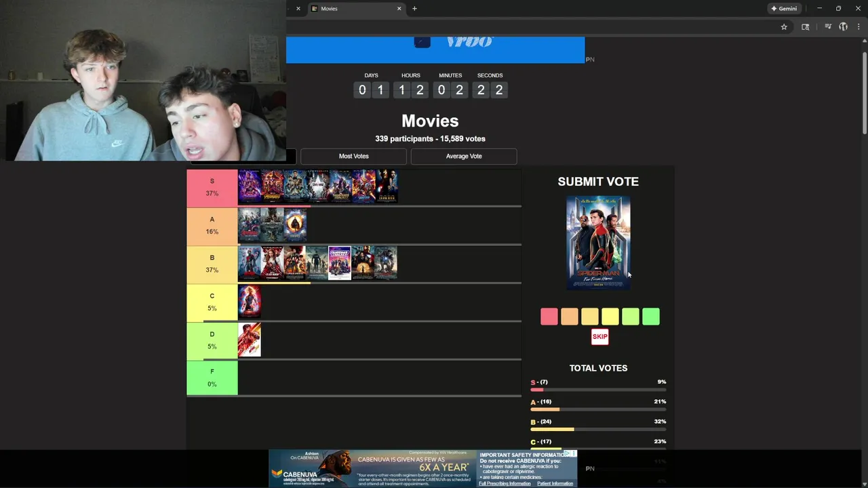868x488 pixels.
Task: Select the Doctor Strange poster in A tier
Action: coord(295,225)
